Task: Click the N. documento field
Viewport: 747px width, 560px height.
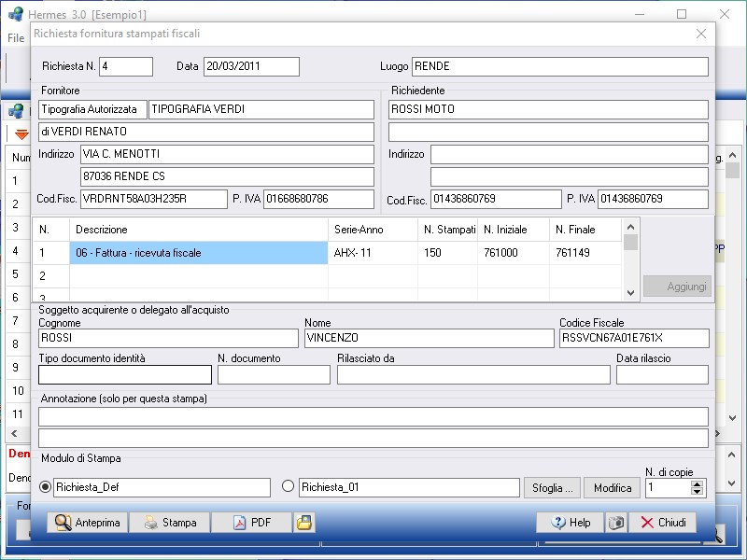Action: (274, 375)
